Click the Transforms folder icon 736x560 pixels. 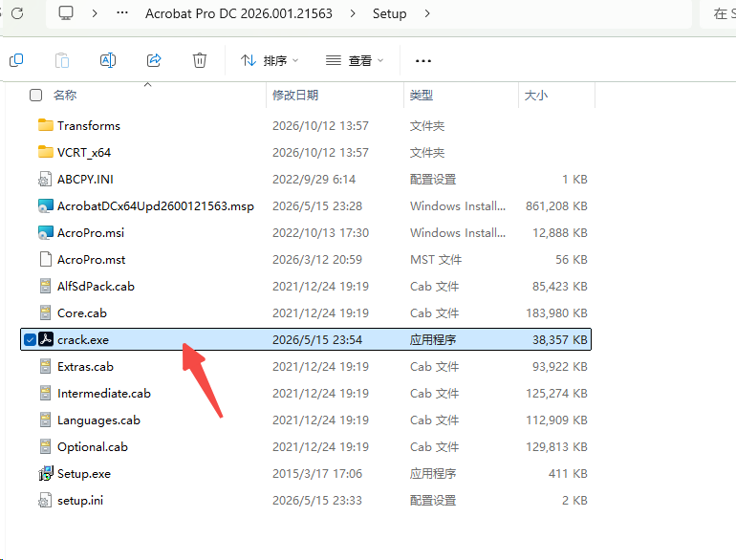(46, 125)
